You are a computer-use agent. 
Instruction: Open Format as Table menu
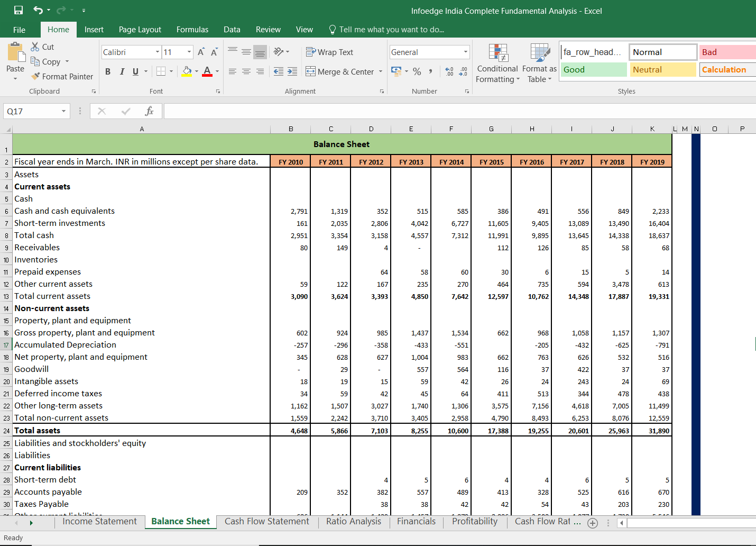click(540, 63)
